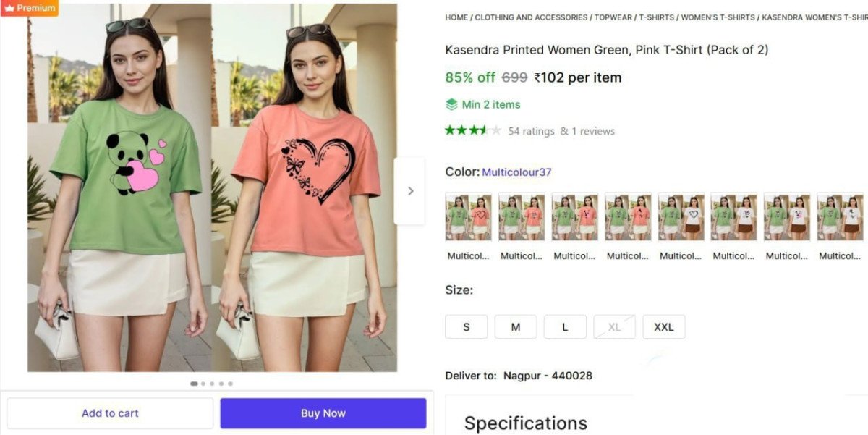Image resolution: width=868 pixels, height=435 pixels.
Task: Open the Topwear breadcrumb
Action: click(613, 17)
